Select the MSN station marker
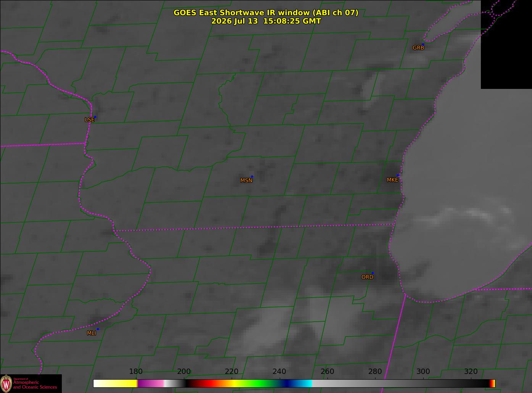532x393 pixels. click(252, 176)
